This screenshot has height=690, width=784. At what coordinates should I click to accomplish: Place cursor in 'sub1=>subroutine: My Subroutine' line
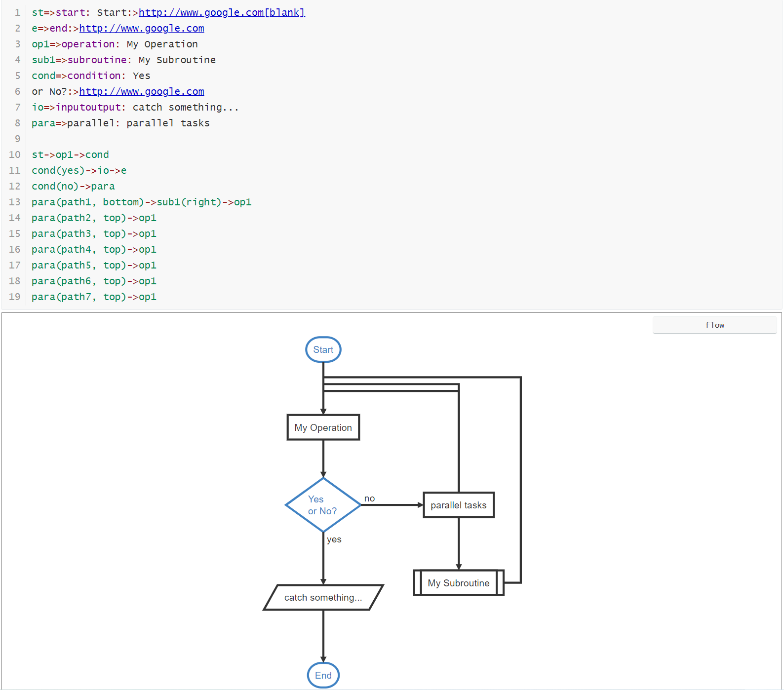pyautogui.click(x=123, y=60)
